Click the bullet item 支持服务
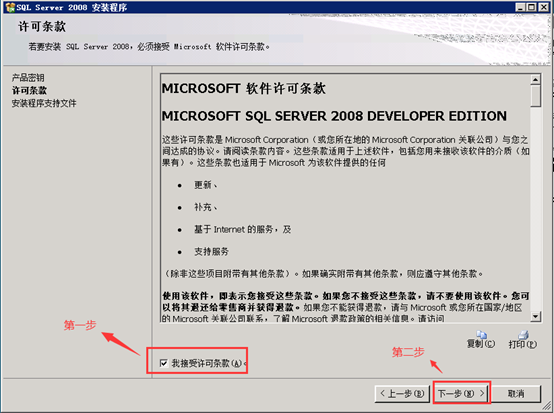The image size is (554, 413). pos(211,252)
